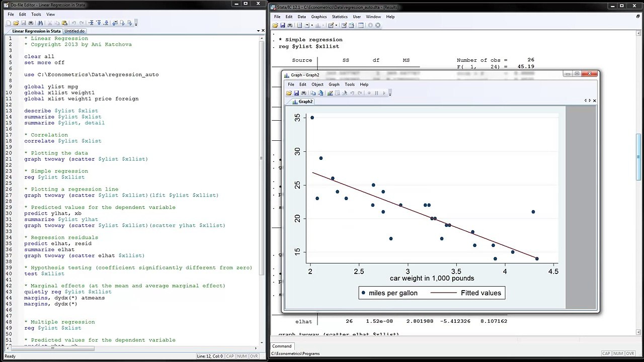Close current tab in Do-file Editor
Viewport: 644px width, 362px height.
click(x=263, y=31)
